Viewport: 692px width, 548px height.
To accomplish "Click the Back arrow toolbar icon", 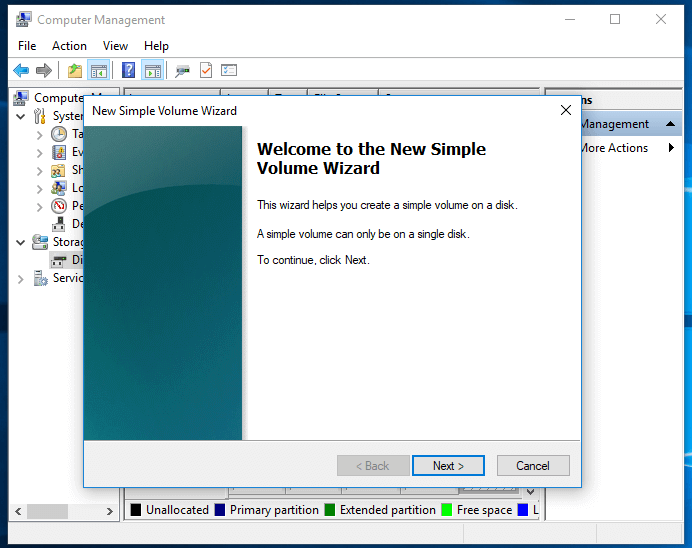I will pyautogui.click(x=21, y=70).
